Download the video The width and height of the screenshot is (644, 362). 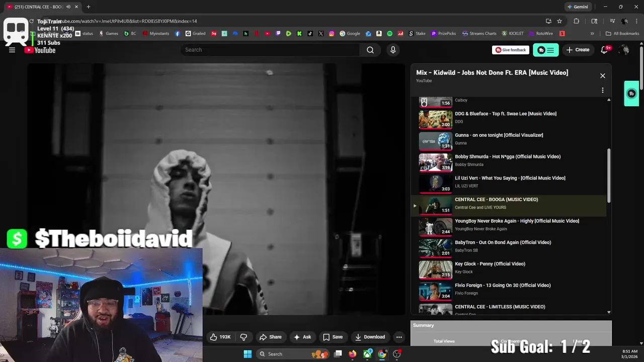coord(370,337)
